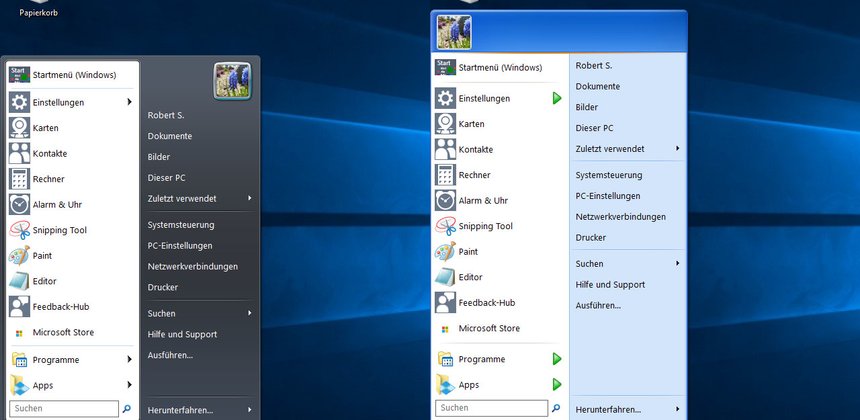Click Apps folder icon in left dark menu
860x420 pixels.
click(x=19, y=385)
